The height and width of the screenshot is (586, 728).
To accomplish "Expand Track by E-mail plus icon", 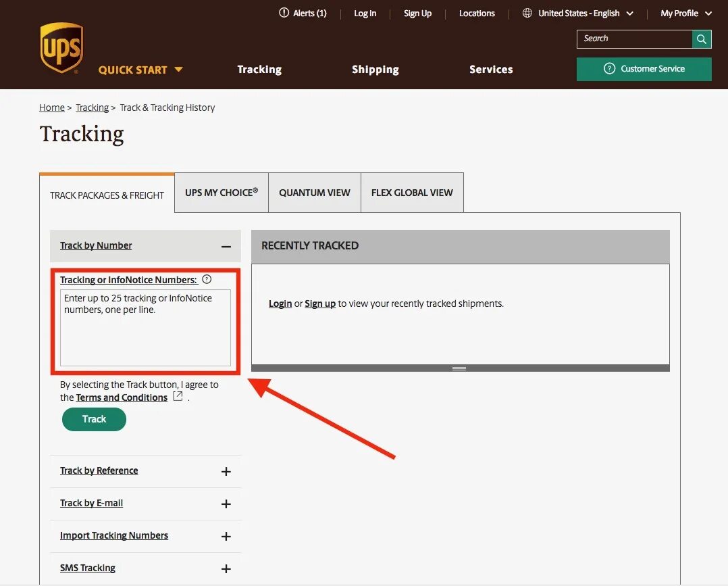I will click(226, 504).
